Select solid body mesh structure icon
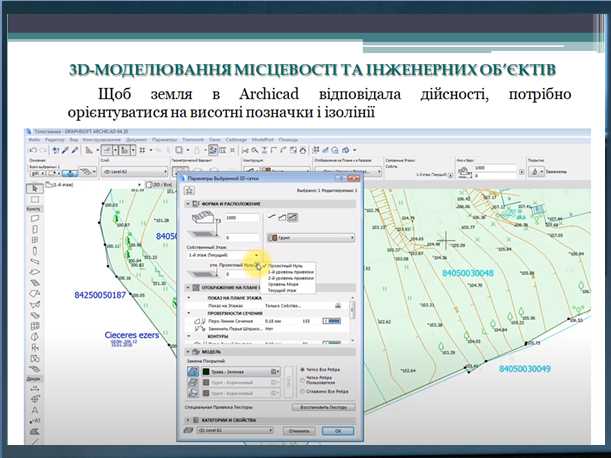The width and height of the screenshot is (611, 458). [293, 218]
